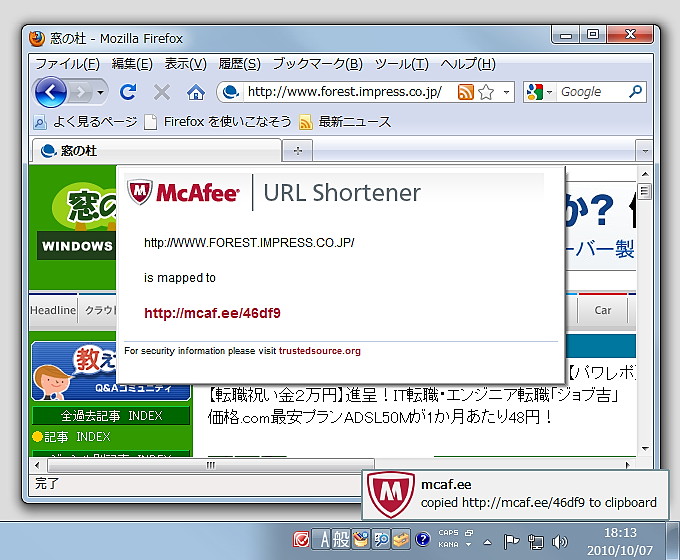This screenshot has width=680, height=560.
Task: Click the shortened link http://mcaf.ee/46df9
Action: pos(212,313)
